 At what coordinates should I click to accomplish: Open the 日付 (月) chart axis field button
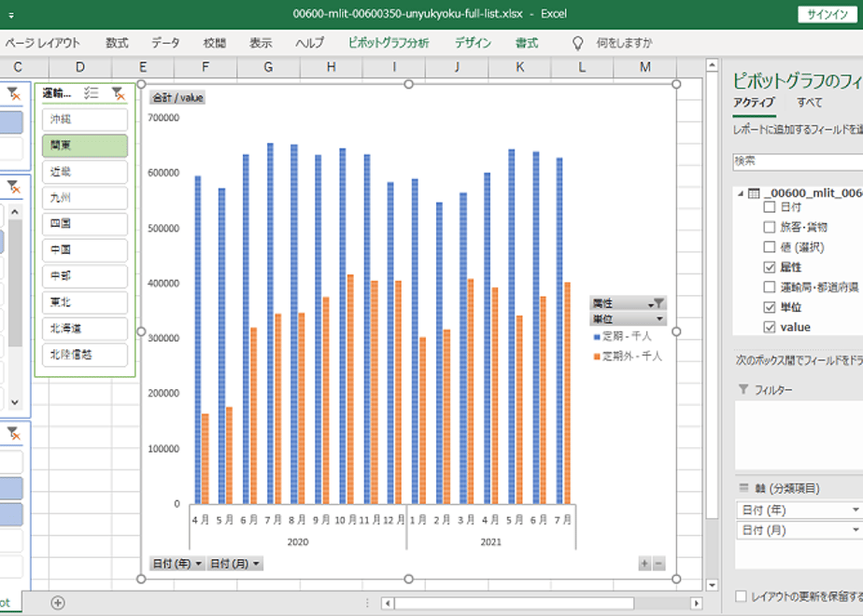tap(235, 564)
